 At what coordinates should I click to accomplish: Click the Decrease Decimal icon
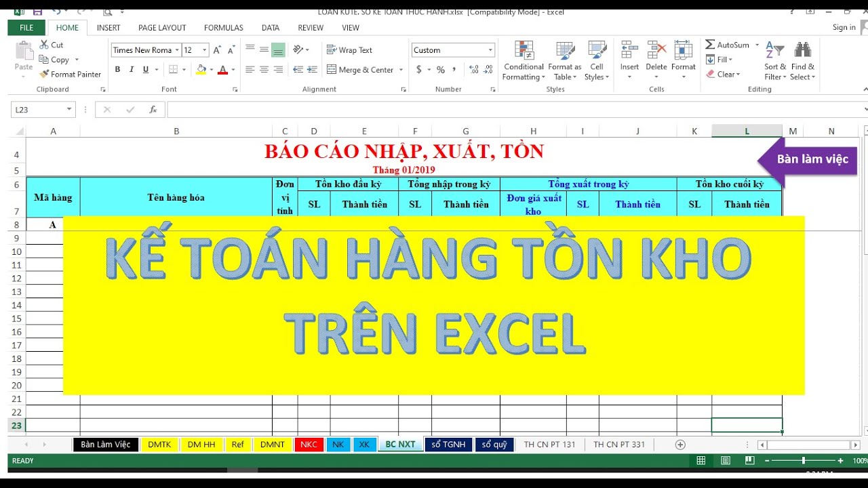click(489, 70)
